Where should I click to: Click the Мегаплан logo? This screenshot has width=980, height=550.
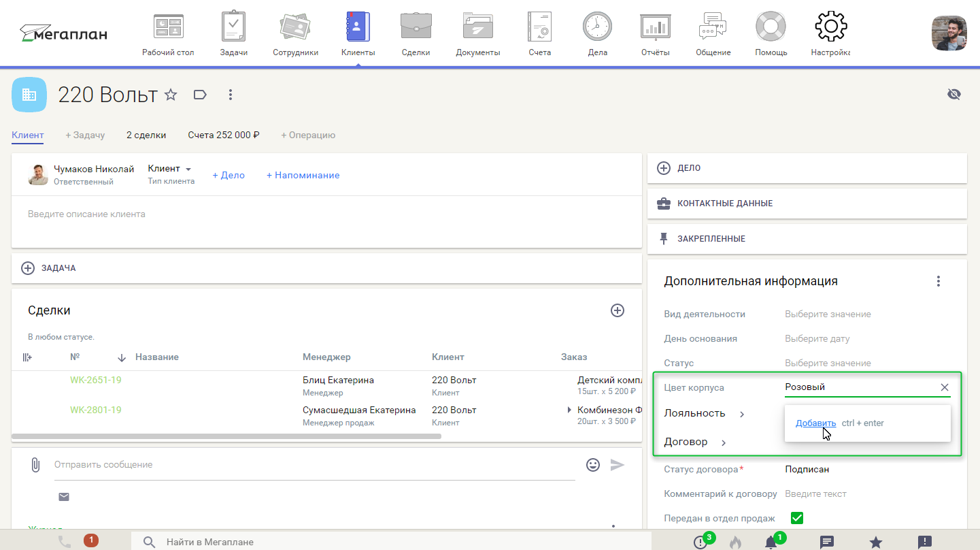pyautogui.click(x=64, y=33)
